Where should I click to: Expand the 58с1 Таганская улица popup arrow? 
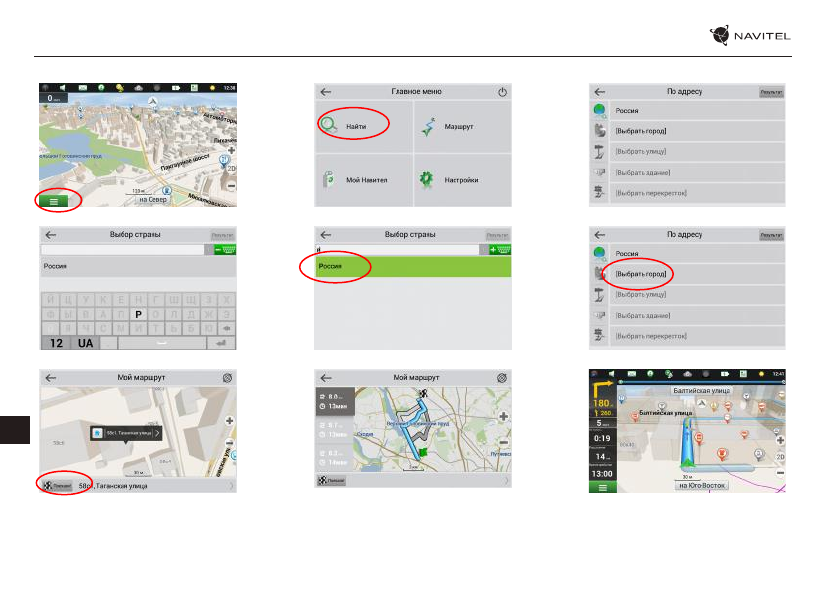pos(156,434)
